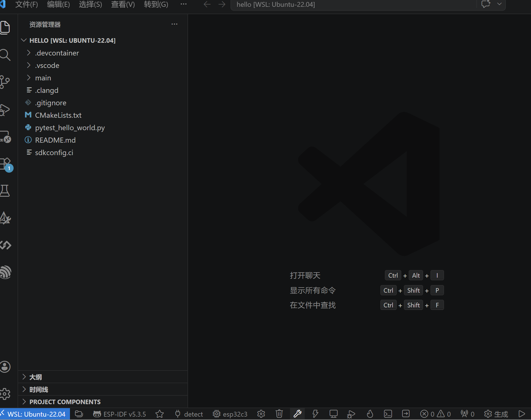Open the chat icon in title bar
Screen dimensions: 531x420
pyautogui.click(x=486, y=4)
